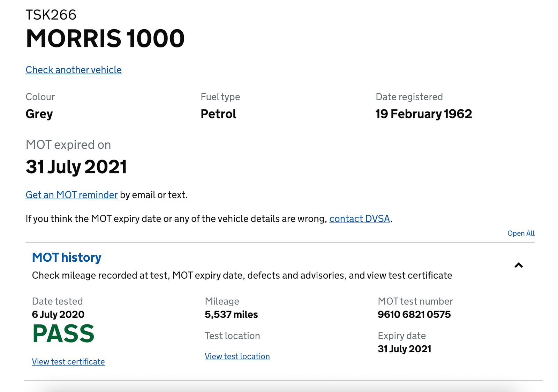Select the date tested 6 July 2020
Viewport: 558px width, 392px height.
58,314
